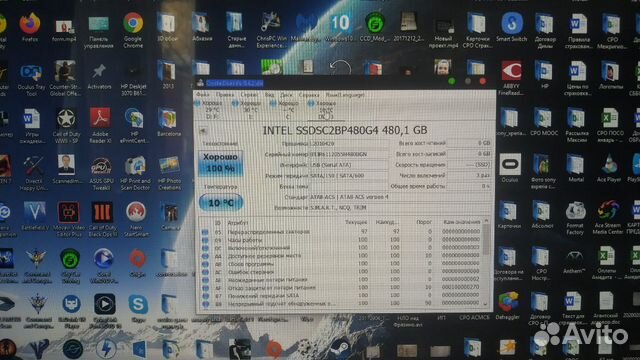Image resolution: width=640 pixels, height=360 pixels.
Task: Click the SATA/150 | SATA/600 transfer mode field
Action: (348, 176)
